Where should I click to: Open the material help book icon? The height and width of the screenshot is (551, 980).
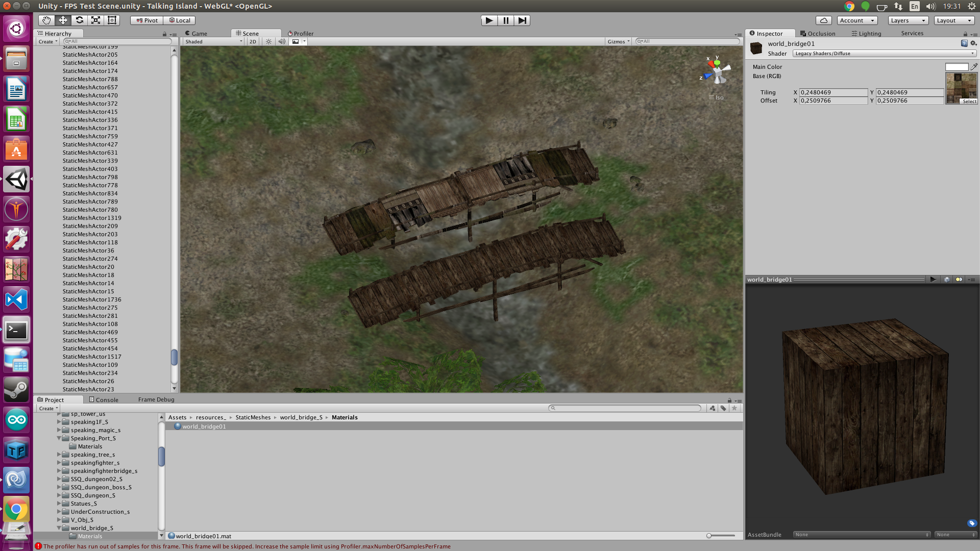coord(964,43)
